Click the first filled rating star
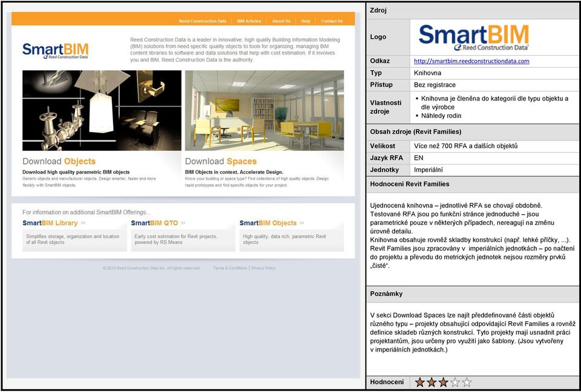This screenshot has height=392, width=581. (x=419, y=382)
